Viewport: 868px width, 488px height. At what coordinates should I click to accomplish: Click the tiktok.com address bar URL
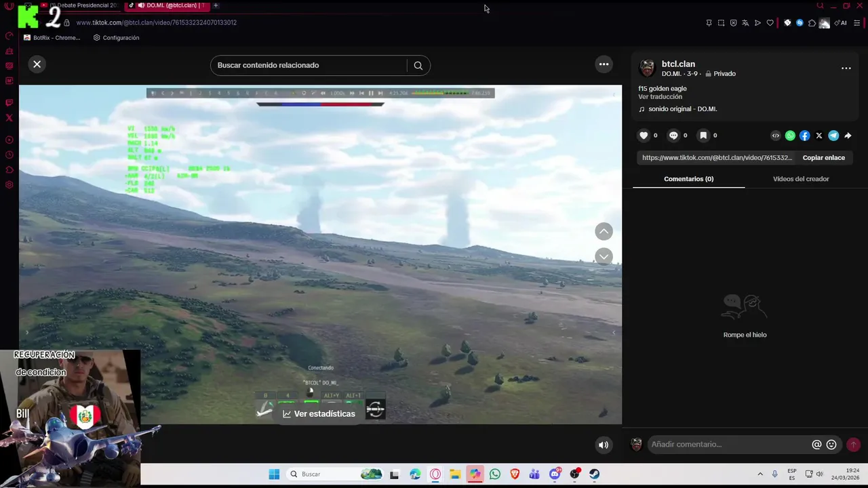[156, 22]
